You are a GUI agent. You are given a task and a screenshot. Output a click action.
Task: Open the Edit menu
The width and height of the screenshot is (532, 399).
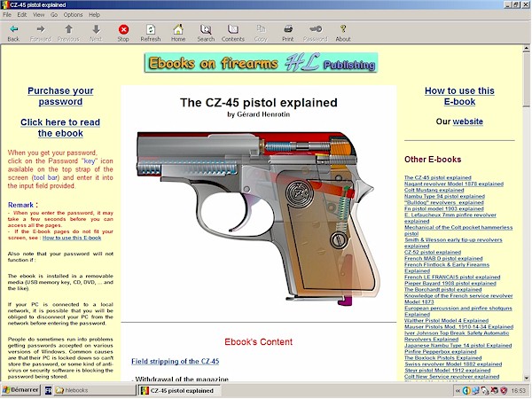pos(22,14)
